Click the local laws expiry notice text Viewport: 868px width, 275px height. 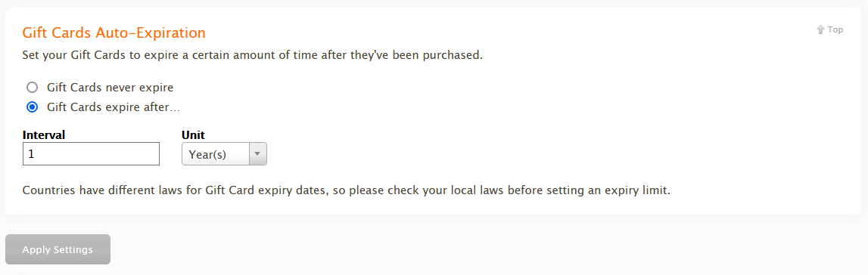point(347,191)
